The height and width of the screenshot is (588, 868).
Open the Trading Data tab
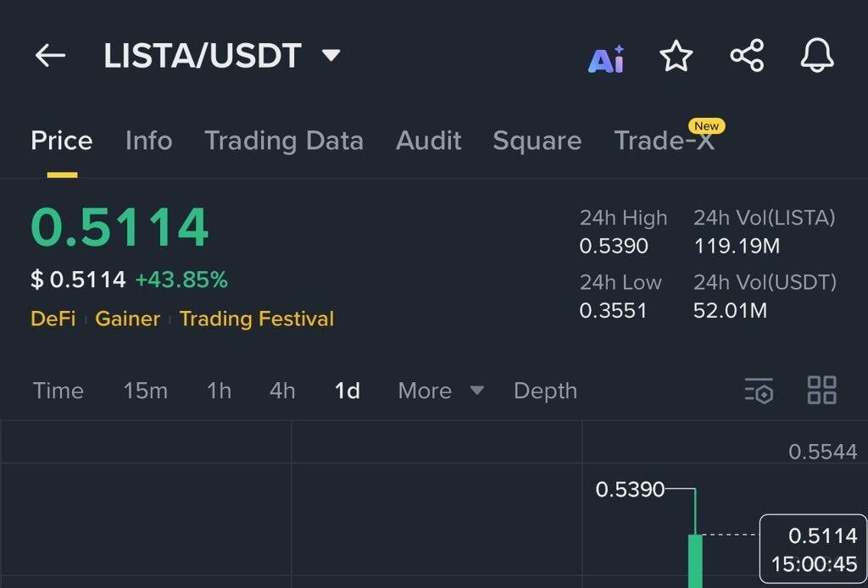pyautogui.click(x=284, y=141)
